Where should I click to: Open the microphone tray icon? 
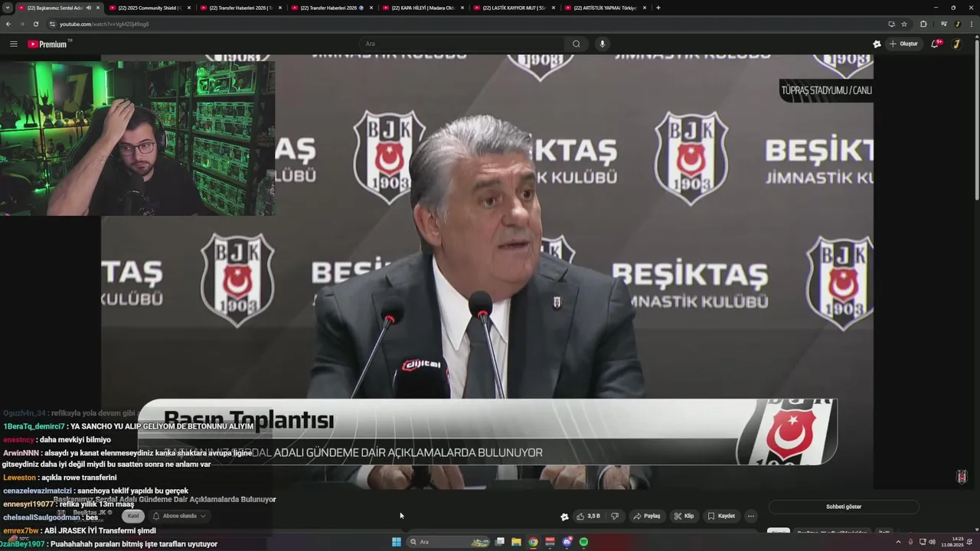pyautogui.click(x=910, y=542)
